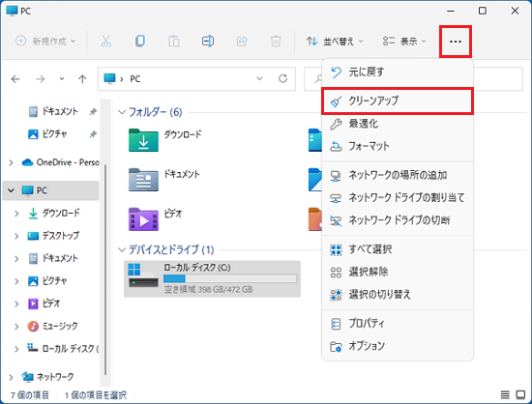Refresh the PC view
The width and height of the screenshot is (532, 404).
(283, 79)
